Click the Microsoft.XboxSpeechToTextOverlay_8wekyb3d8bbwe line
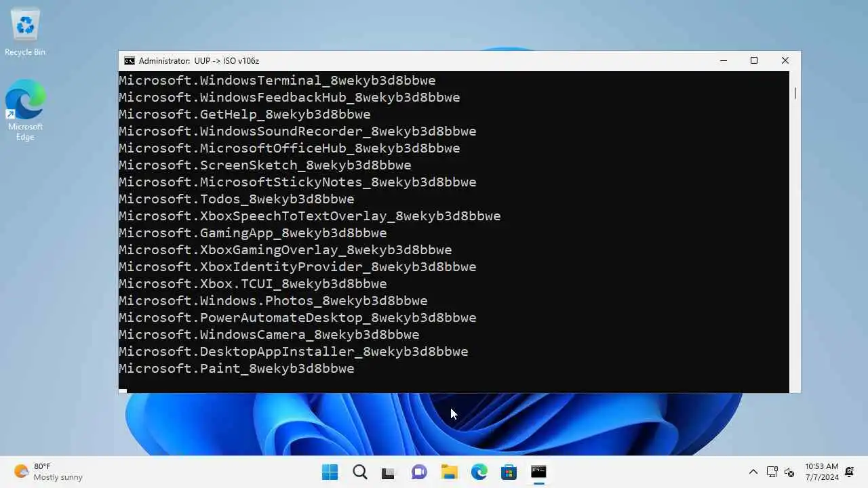Image resolution: width=868 pixels, height=488 pixels. point(310,216)
